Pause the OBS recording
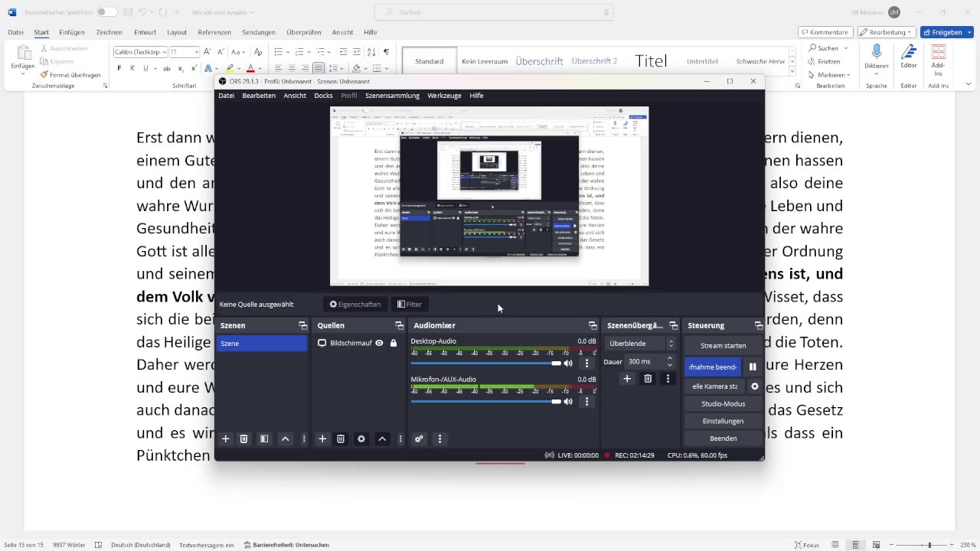Viewport: 980px width, 551px height. [753, 367]
